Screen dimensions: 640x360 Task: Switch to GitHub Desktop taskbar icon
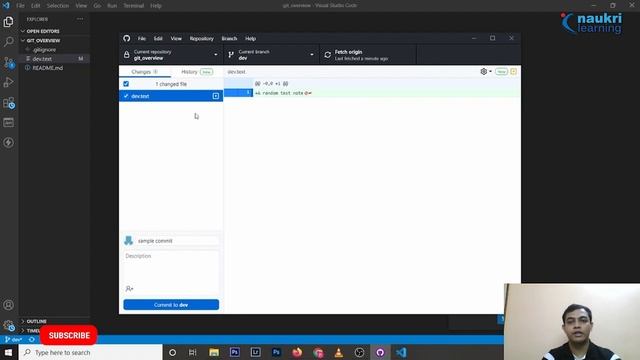coord(380,352)
